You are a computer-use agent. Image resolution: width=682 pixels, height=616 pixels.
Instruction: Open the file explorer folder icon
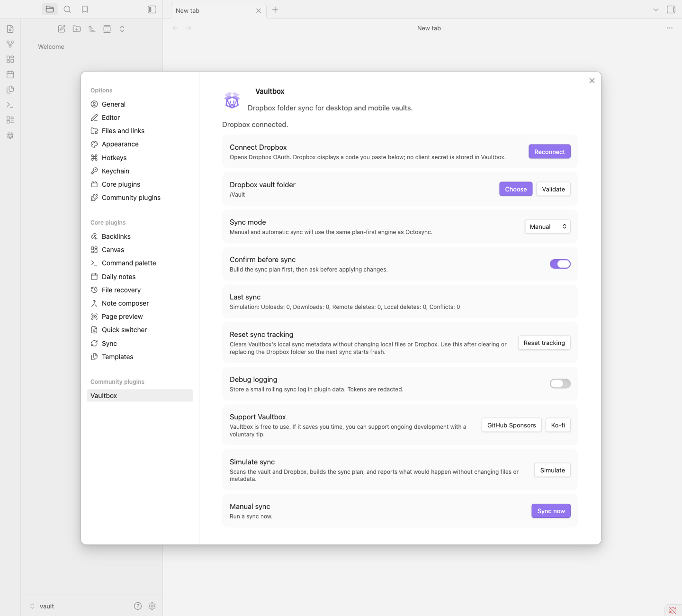[x=50, y=9]
